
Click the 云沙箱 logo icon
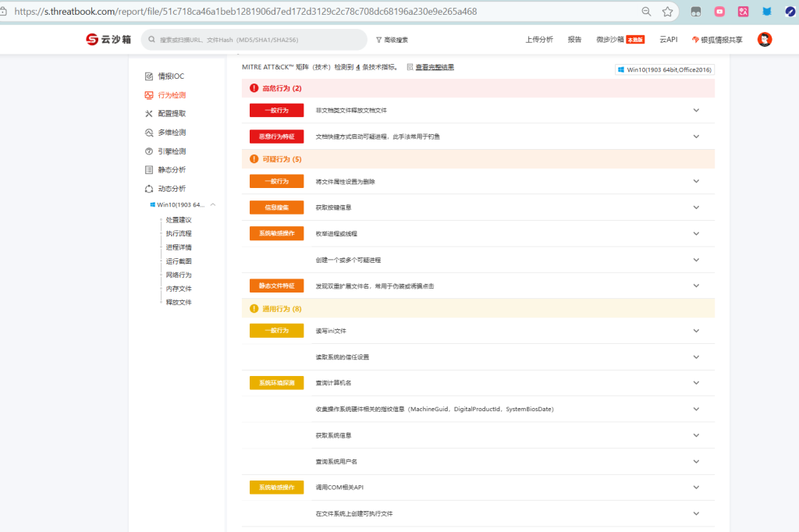tap(93, 40)
